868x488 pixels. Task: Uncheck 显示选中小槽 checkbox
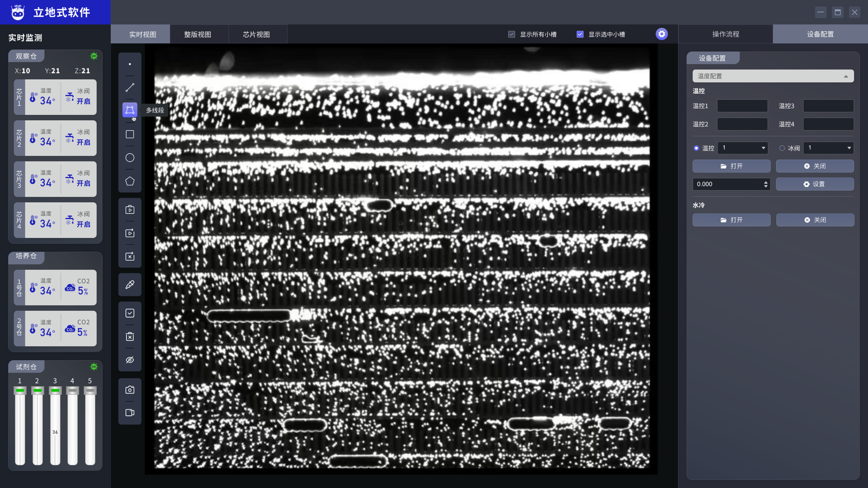580,34
